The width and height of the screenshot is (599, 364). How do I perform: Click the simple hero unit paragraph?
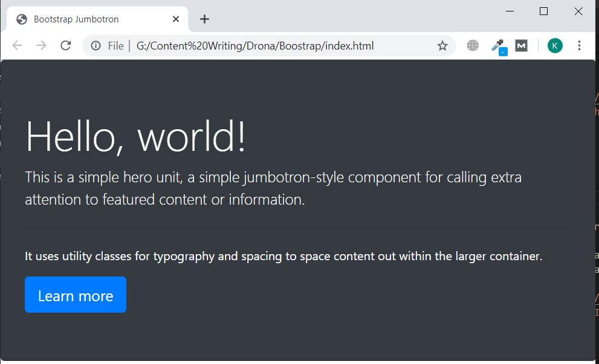(x=273, y=188)
